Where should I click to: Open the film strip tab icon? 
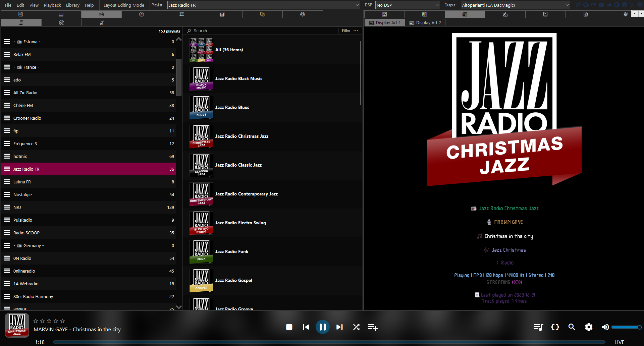point(182,14)
